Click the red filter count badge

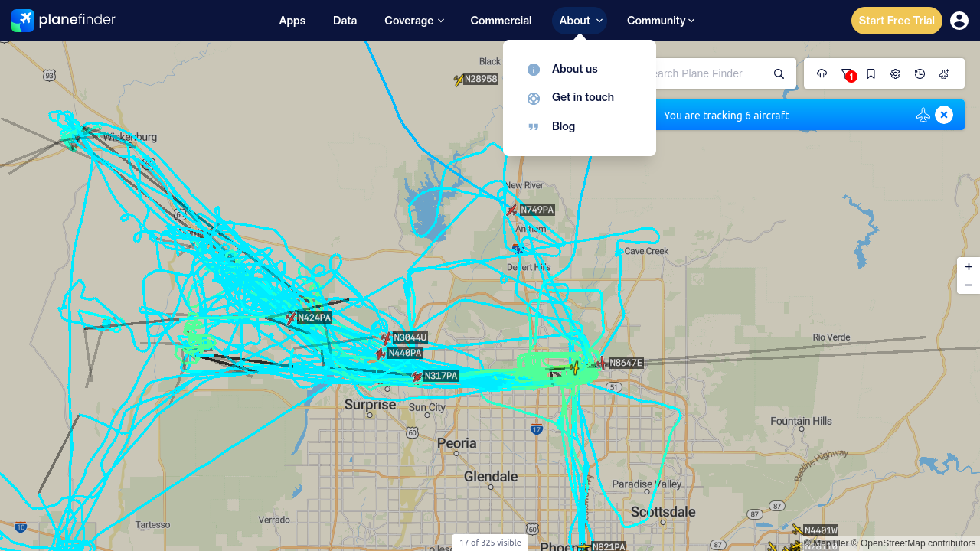click(851, 77)
